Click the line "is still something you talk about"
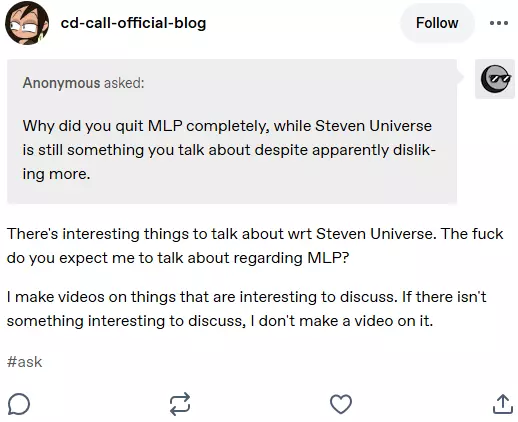Viewport: 518px width, 422px height. [229, 150]
